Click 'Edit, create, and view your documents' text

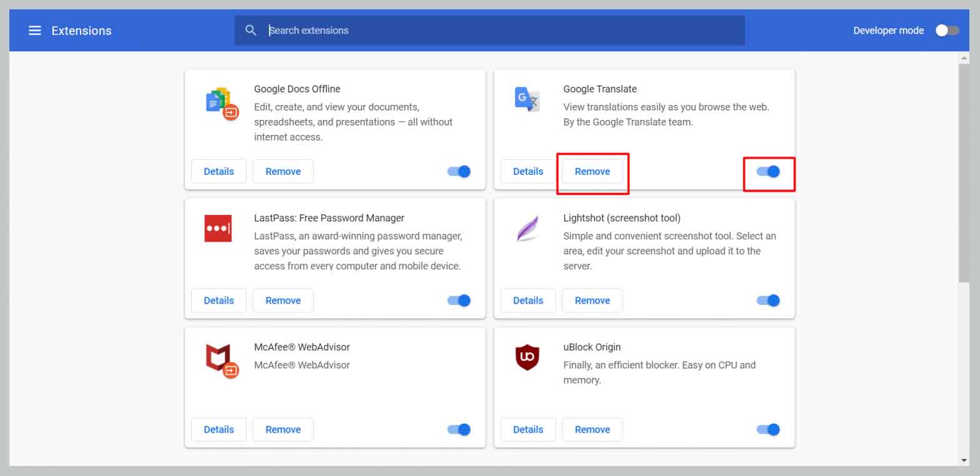[x=353, y=122]
